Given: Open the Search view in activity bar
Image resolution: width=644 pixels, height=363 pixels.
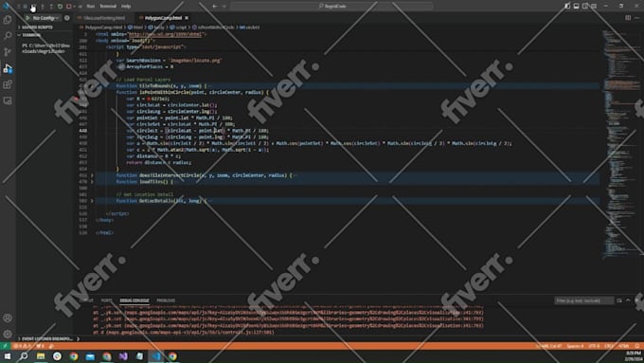Looking at the screenshot, I should (x=8, y=36).
